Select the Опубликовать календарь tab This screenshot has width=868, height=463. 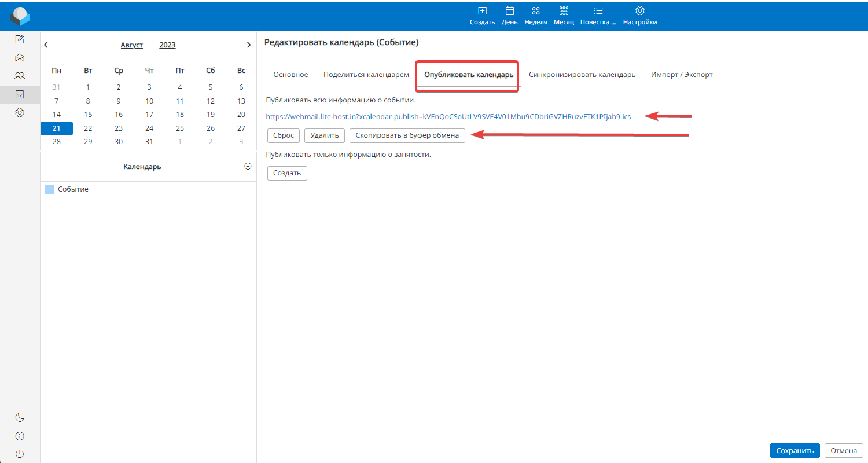click(x=469, y=75)
